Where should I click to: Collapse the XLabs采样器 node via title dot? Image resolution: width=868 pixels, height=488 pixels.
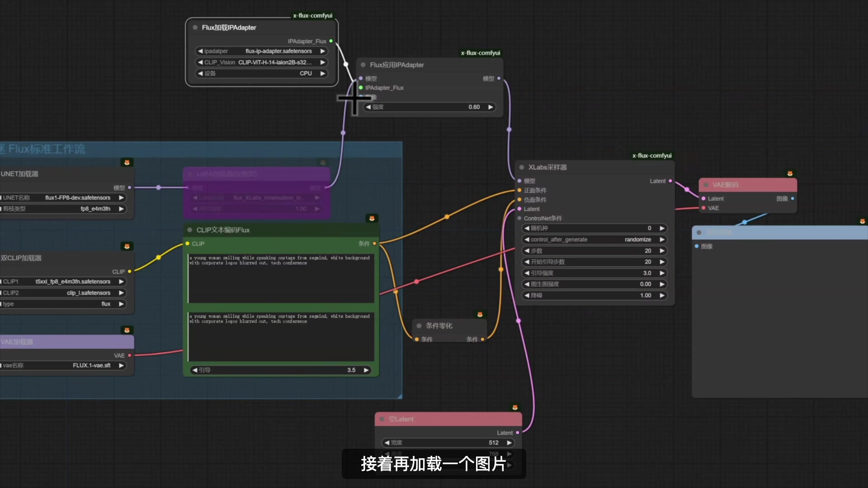pos(521,167)
